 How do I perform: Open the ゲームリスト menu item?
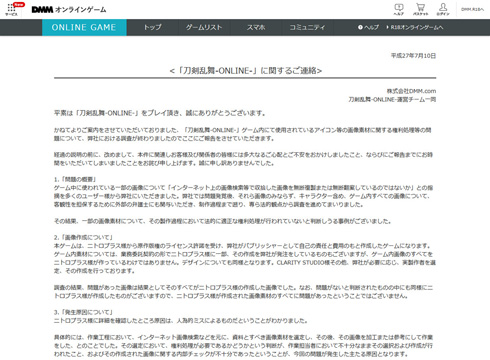[204, 27]
